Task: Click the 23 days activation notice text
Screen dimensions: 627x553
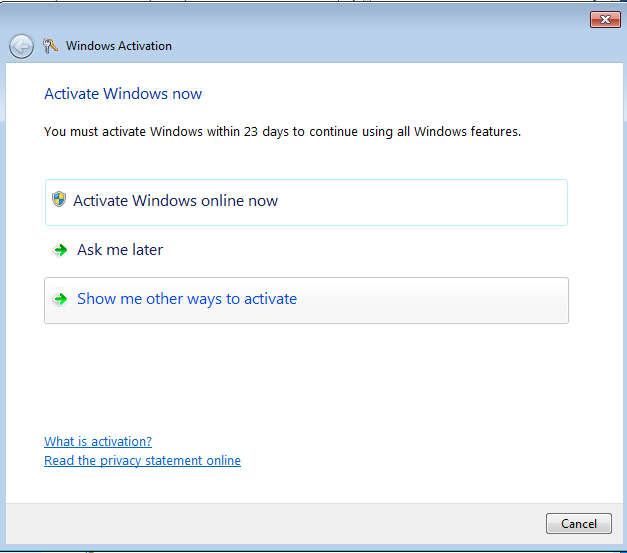Action: click(x=282, y=132)
